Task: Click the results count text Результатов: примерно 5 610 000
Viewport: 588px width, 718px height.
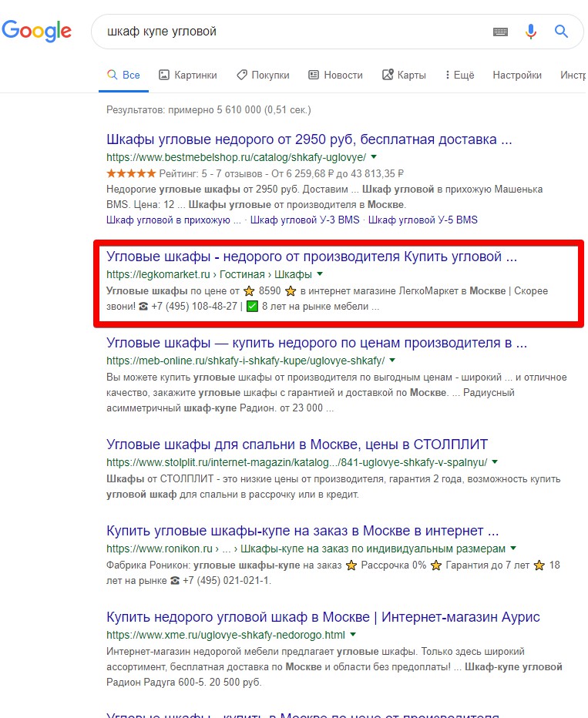Action: click(208, 110)
